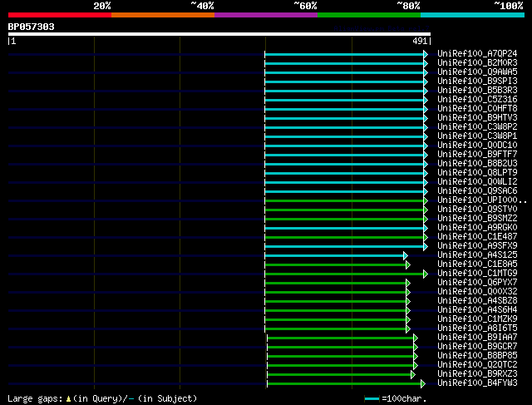532x405 pixels.
Task: Click the purple ~60% identity legend segment
Action: point(265,15)
